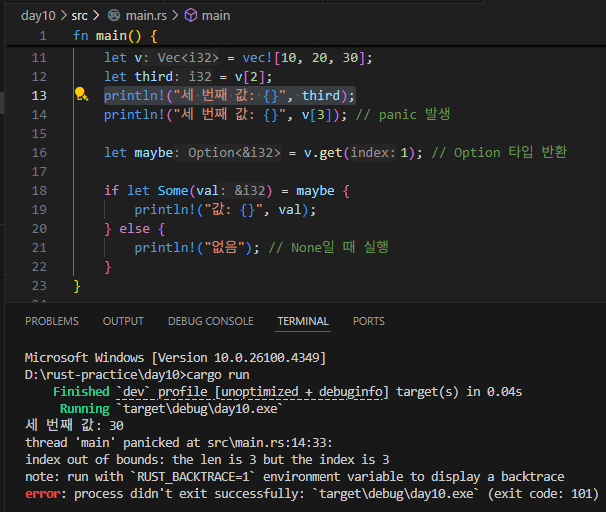Click the 'else' keyword on line 20
606x512 pixels.
click(x=134, y=229)
